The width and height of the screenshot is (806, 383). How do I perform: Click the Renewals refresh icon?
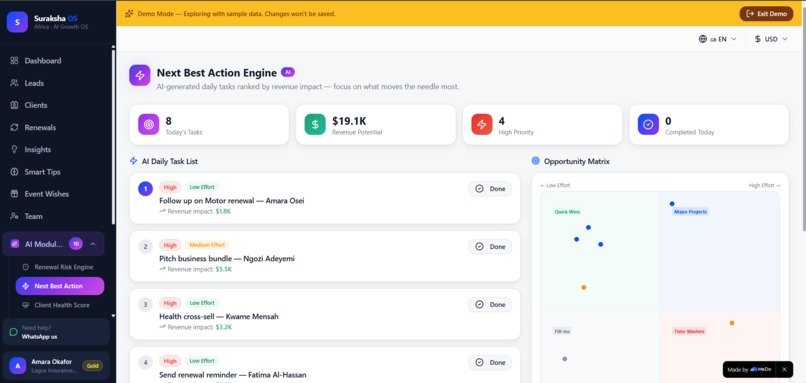coord(14,127)
